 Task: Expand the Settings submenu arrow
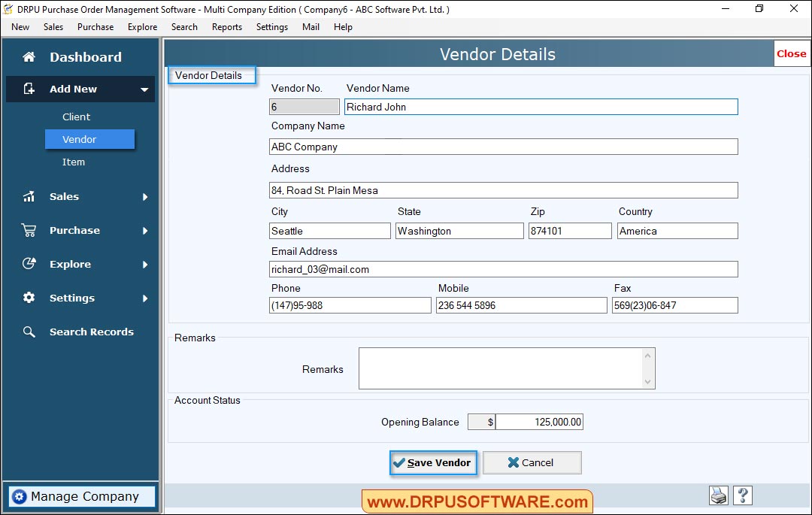[145, 298]
